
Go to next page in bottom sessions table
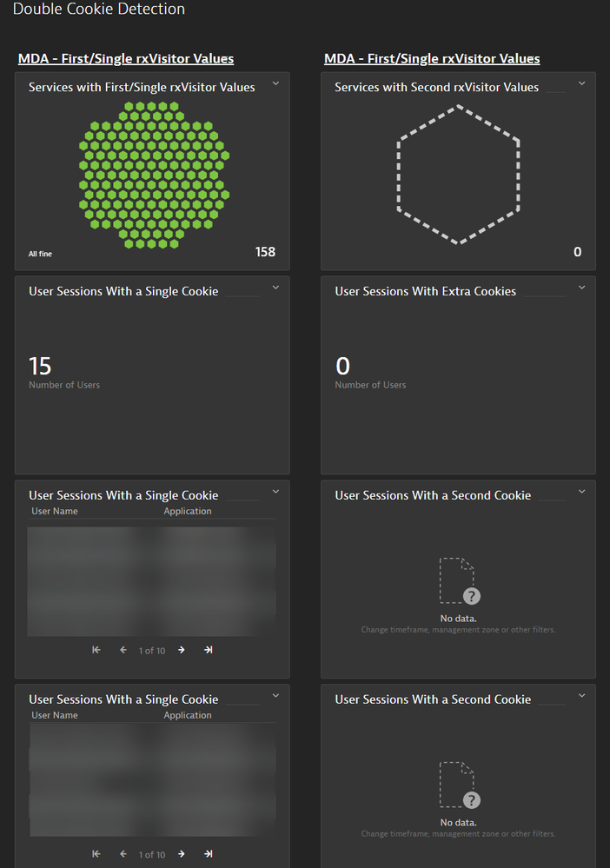pos(182,854)
